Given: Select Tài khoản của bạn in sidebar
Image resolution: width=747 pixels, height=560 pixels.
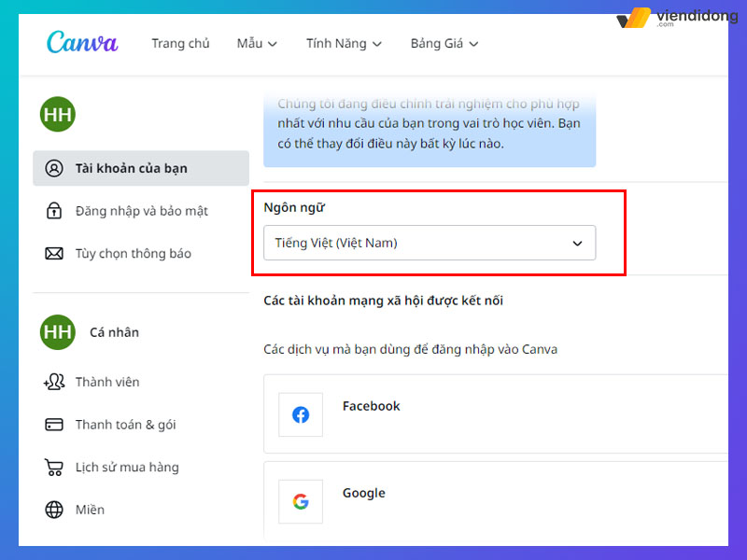Looking at the screenshot, I should (141, 168).
